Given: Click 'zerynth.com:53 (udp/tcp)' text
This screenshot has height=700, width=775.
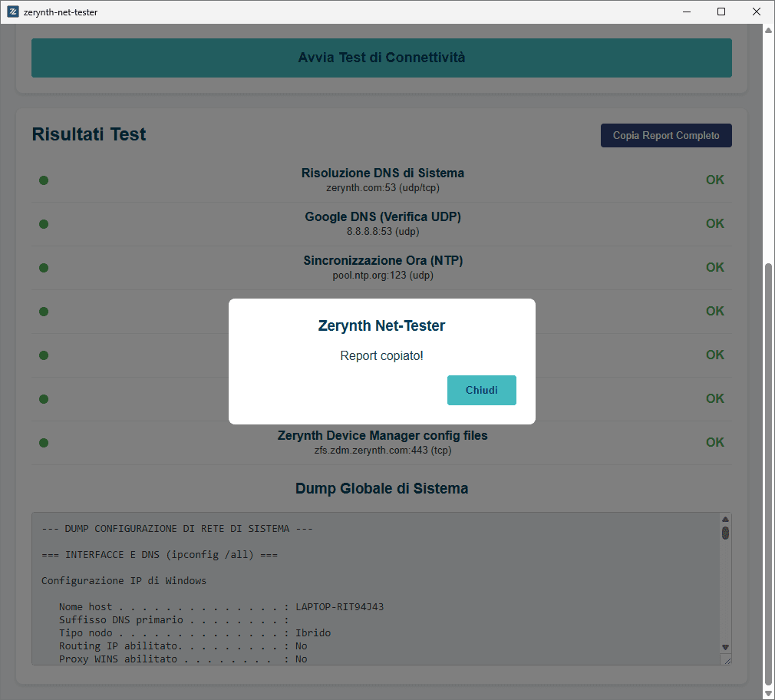Looking at the screenshot, I should click(383, 188).
